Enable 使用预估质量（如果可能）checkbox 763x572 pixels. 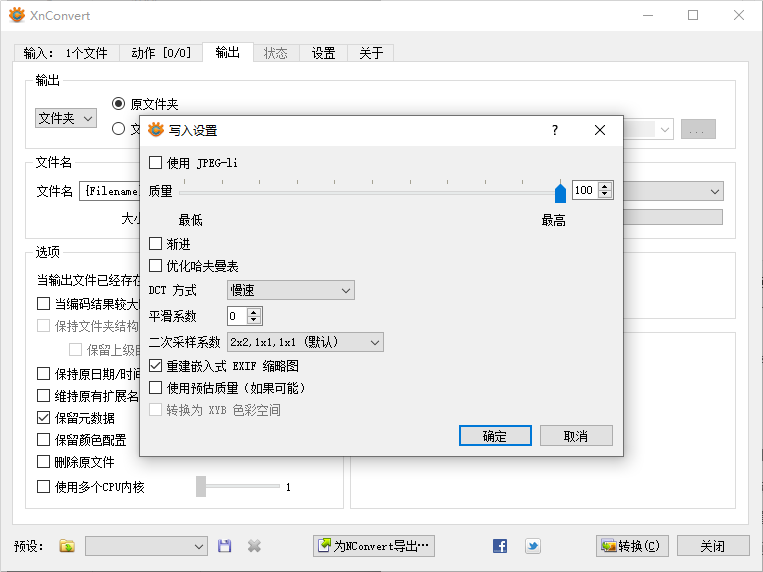coord(155,388)
